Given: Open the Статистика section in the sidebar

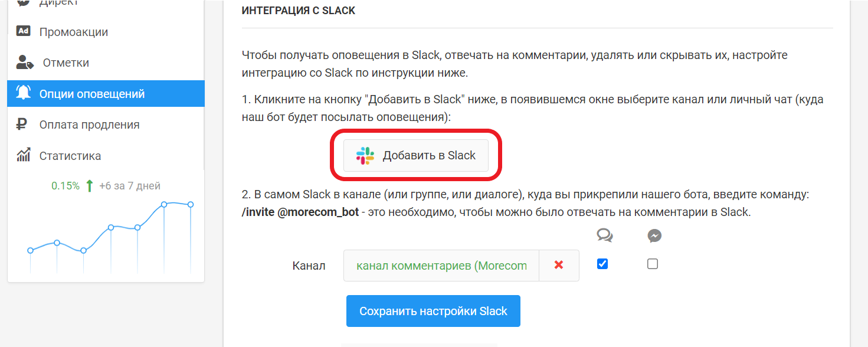Looking at the screenshot, I should click(x=71, y=155).
